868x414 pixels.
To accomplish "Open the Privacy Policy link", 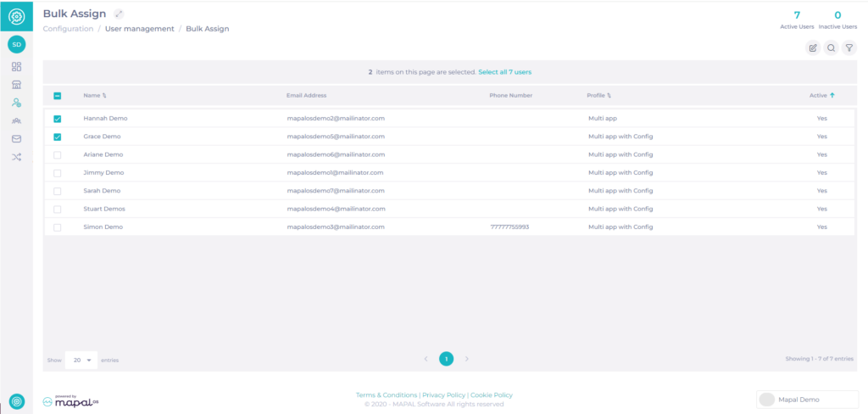I will (444, 395).
